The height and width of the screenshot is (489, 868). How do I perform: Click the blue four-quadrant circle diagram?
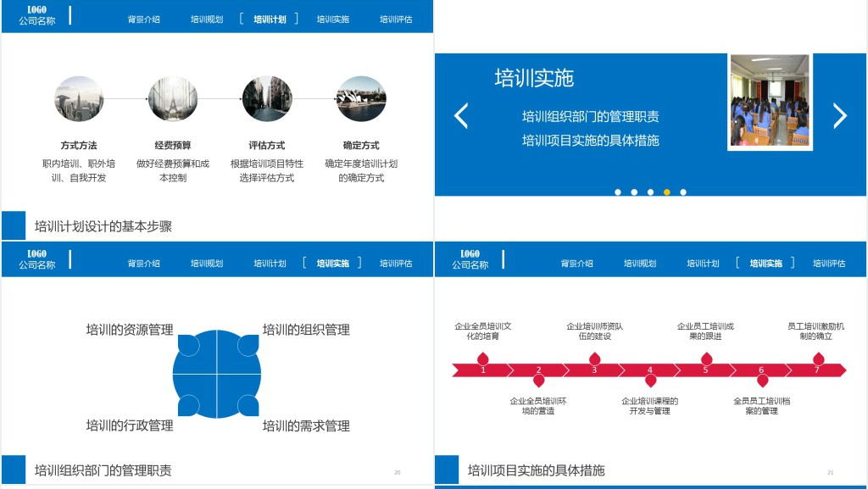click(x=217, y=375)
